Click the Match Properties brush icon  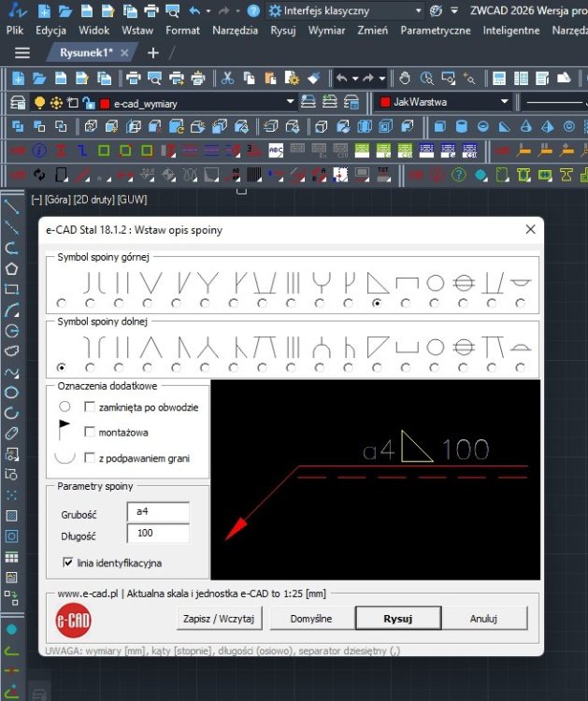313,79
